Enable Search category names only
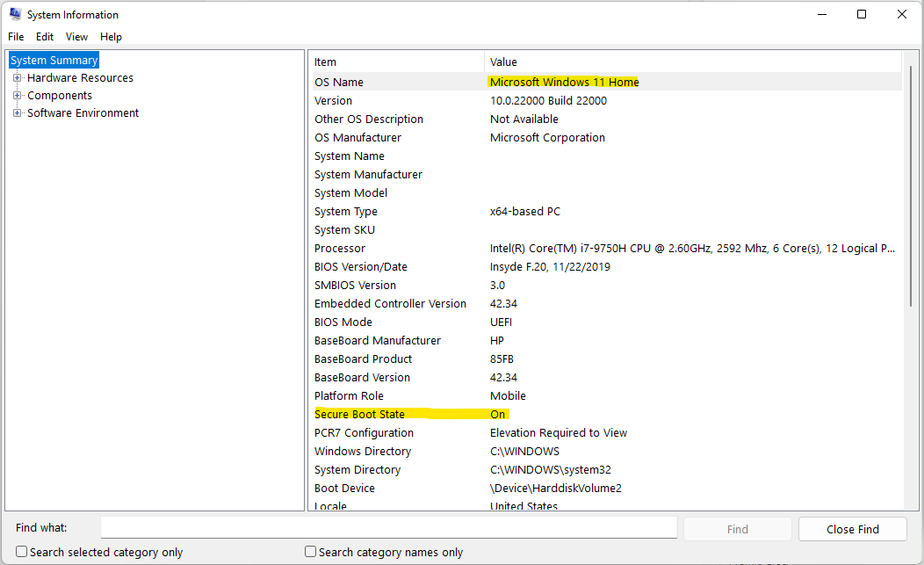 (311, 552)
